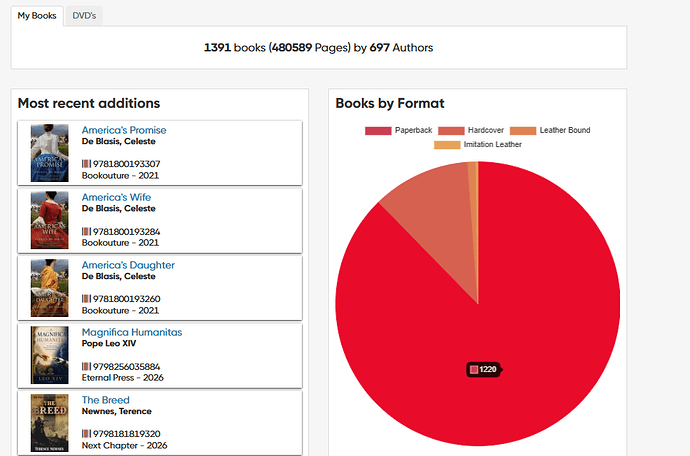Switch to the DVD's tab
The height and width of the screenshot is (456, 690).
(84, 16)
